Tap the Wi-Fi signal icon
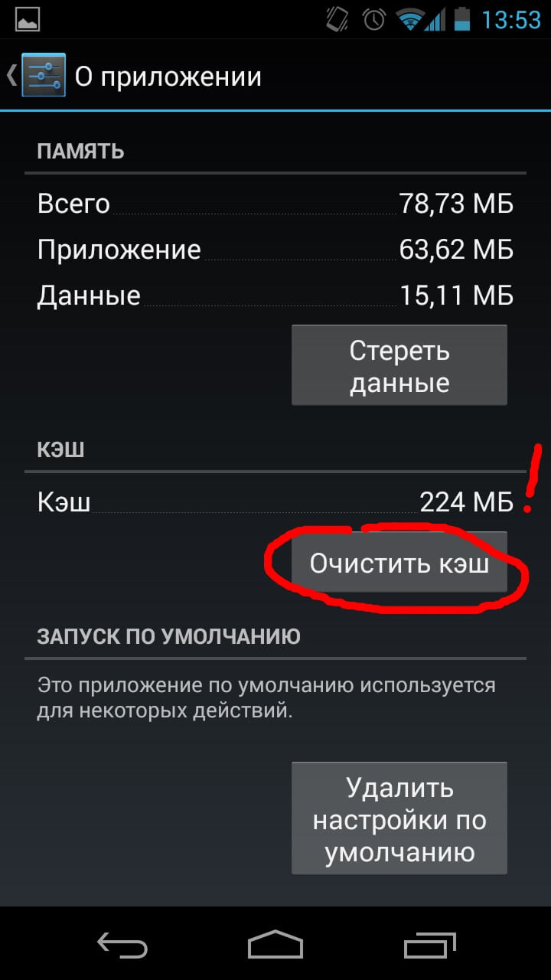The image size is (551, 980). 411,19
